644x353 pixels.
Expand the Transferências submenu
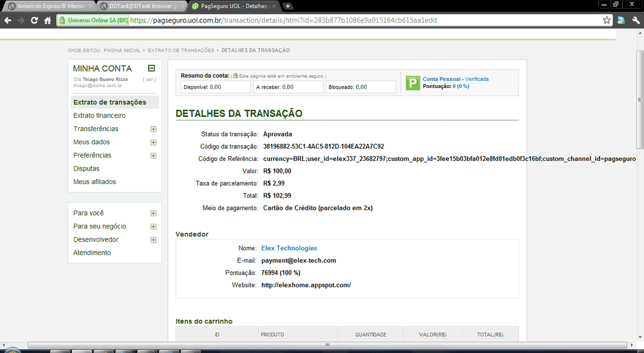153,129
